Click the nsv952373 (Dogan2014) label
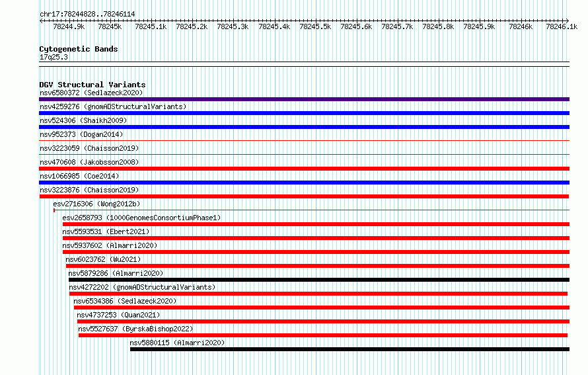Image resolution: width=588 pixels, height=375 pixels. (81, 134)
